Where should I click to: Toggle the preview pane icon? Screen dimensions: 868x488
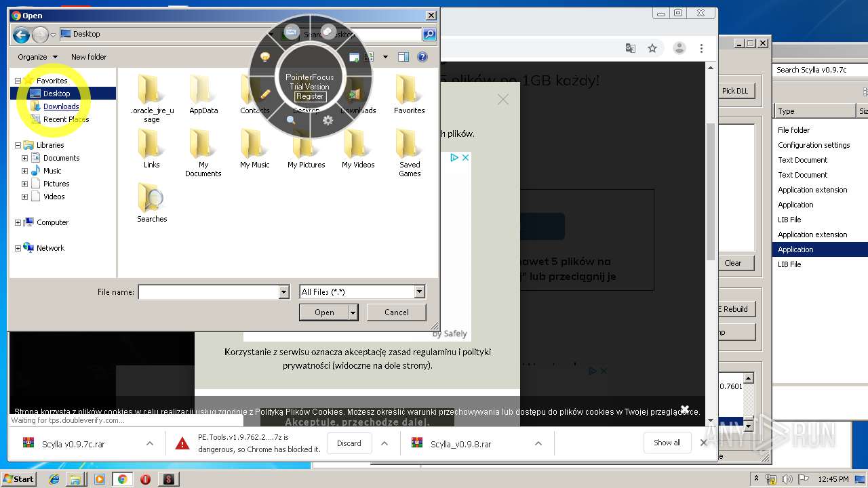click(x=403, y=57)
